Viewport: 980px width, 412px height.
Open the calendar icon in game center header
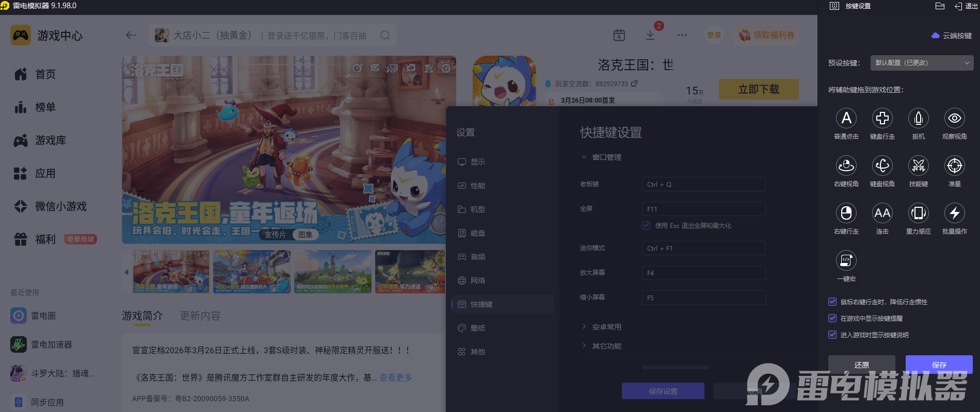(619, 35)
